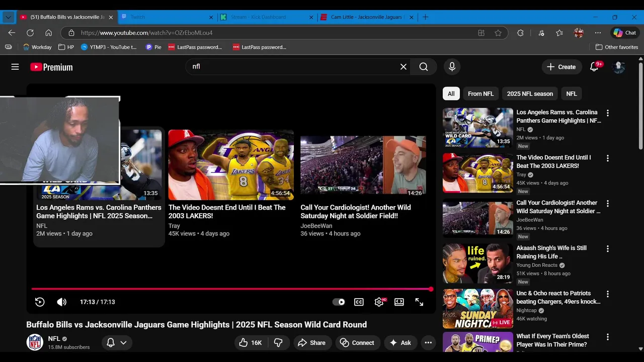Dislike the Bills vs Jaguars video
This screenshot has height=362, width=644.
(278, 343)
